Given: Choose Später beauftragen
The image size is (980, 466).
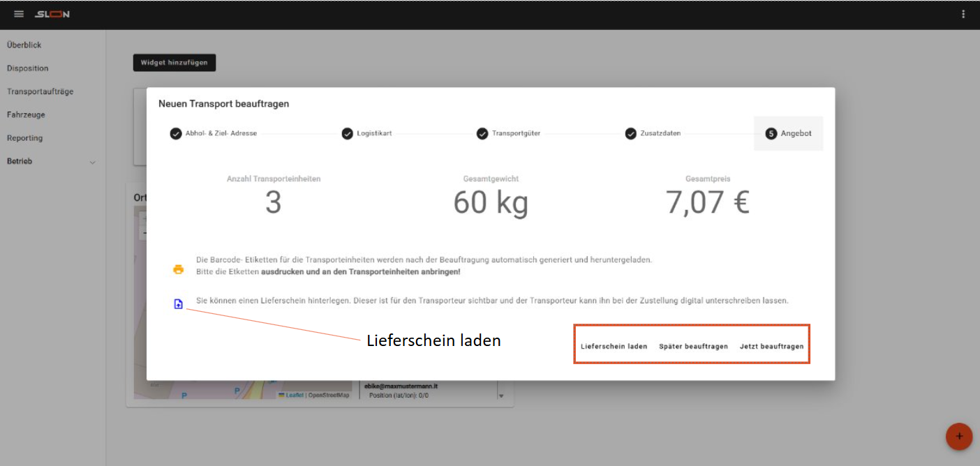Looking at the screenshot, I should point(693,346).
